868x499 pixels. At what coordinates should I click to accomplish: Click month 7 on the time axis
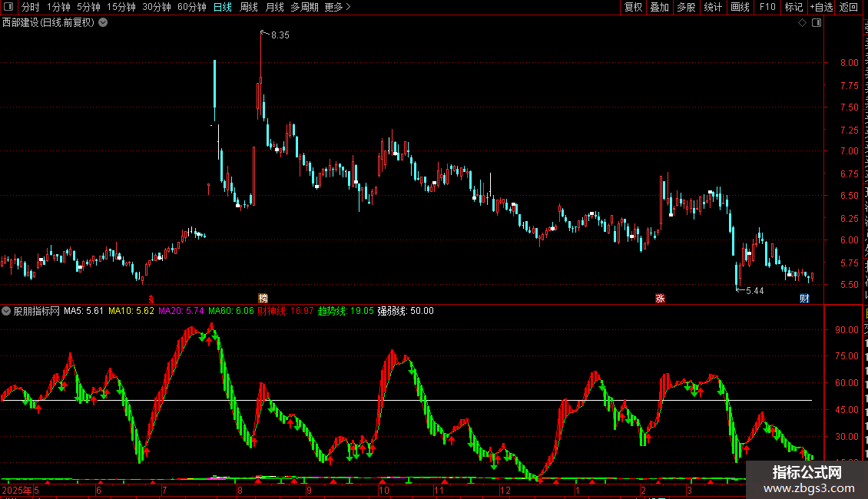tap(164, 490)
